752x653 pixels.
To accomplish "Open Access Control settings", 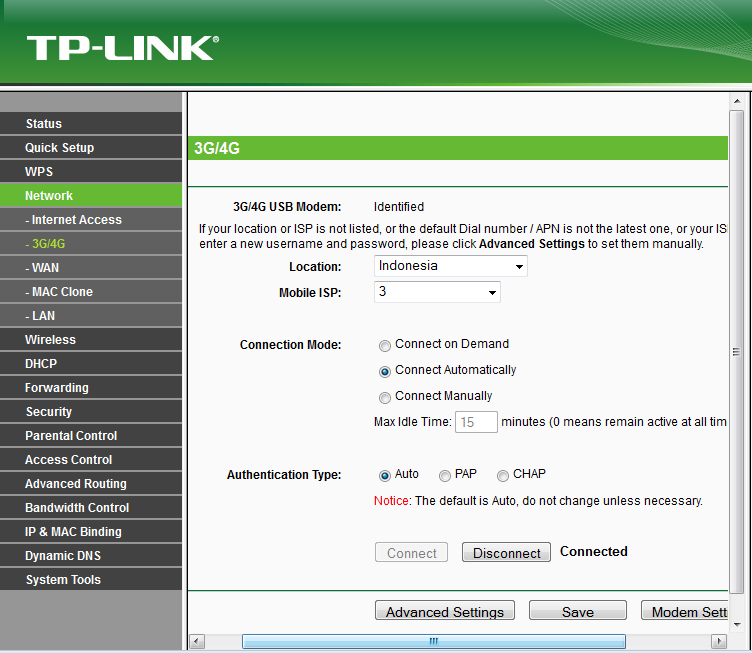I will tap(91, 459).
